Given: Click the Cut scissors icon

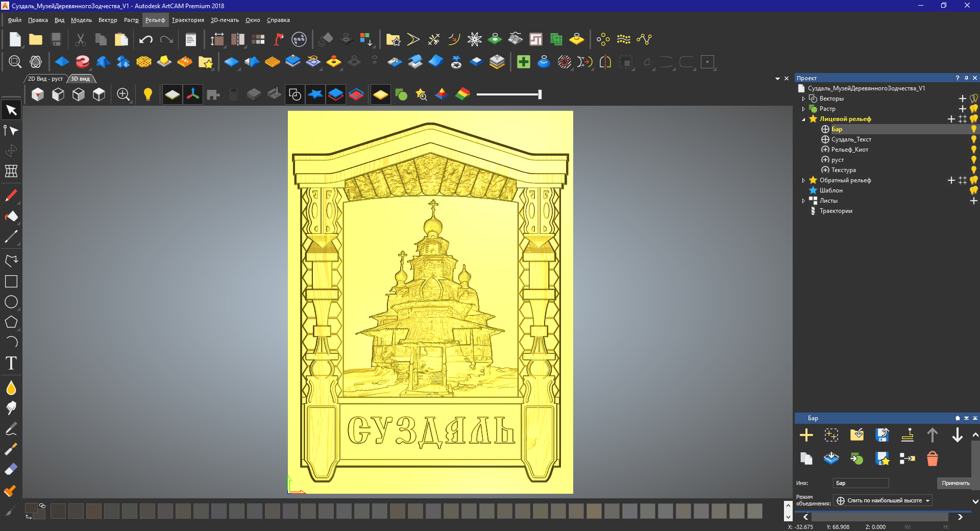Looking at the screenshot, I should [x=81, y=39].
